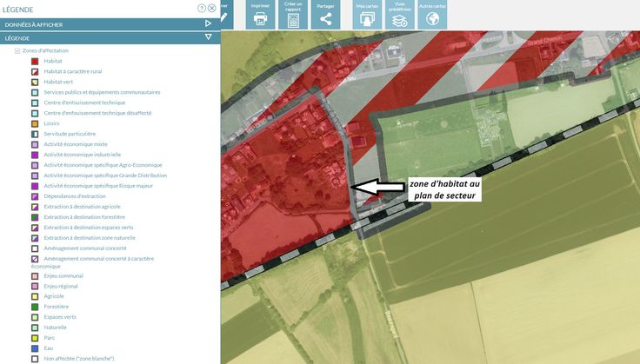Close the Légende panel with the X icon
This screenshot has height=364, width=640.
pyautogui.click(x=211, y=8)
